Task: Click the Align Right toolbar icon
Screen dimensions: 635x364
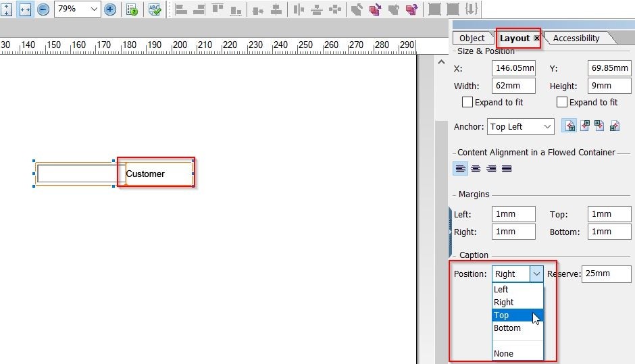Action: [199, 9]
